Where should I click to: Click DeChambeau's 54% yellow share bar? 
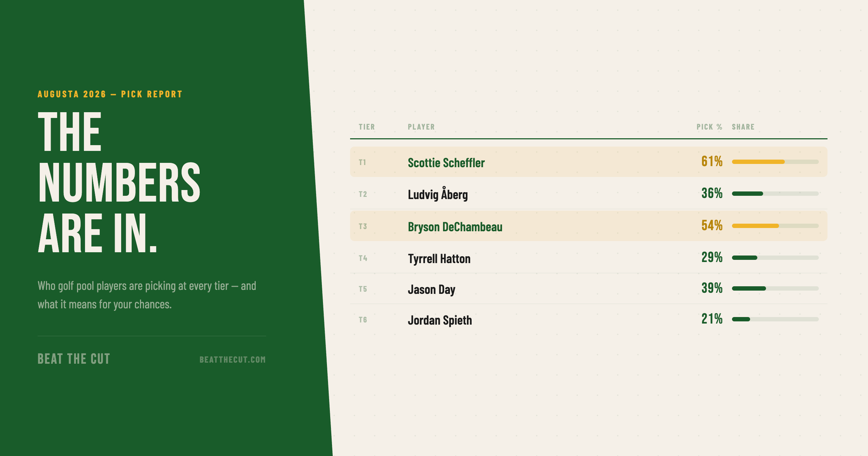(756, 226)
